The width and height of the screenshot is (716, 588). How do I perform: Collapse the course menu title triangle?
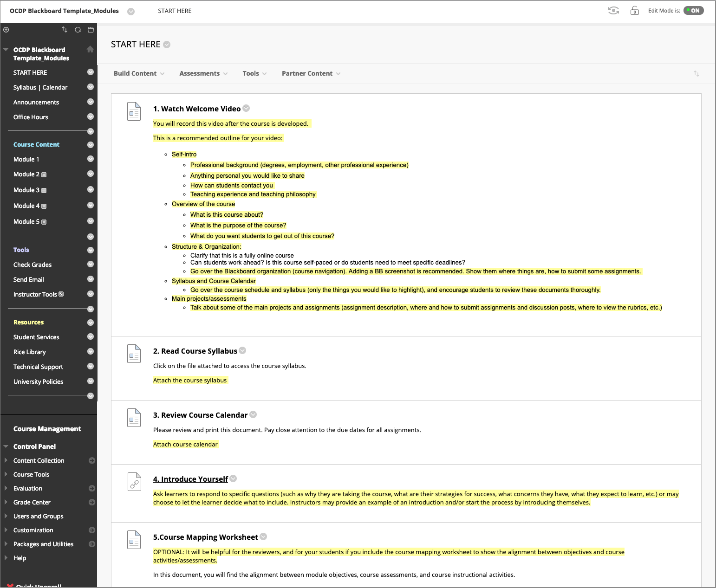coord(6,49)
